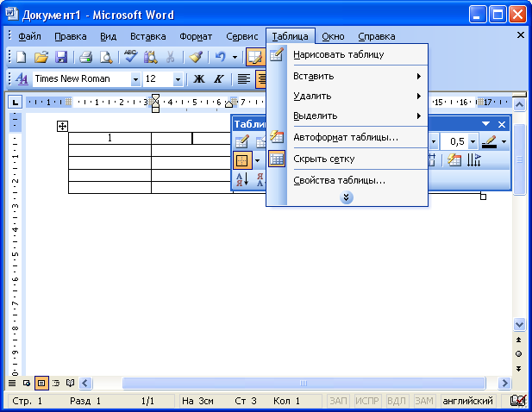Click the Research binoculars-book icon
This screenshot has width=532, height=412.
[151, 57]
